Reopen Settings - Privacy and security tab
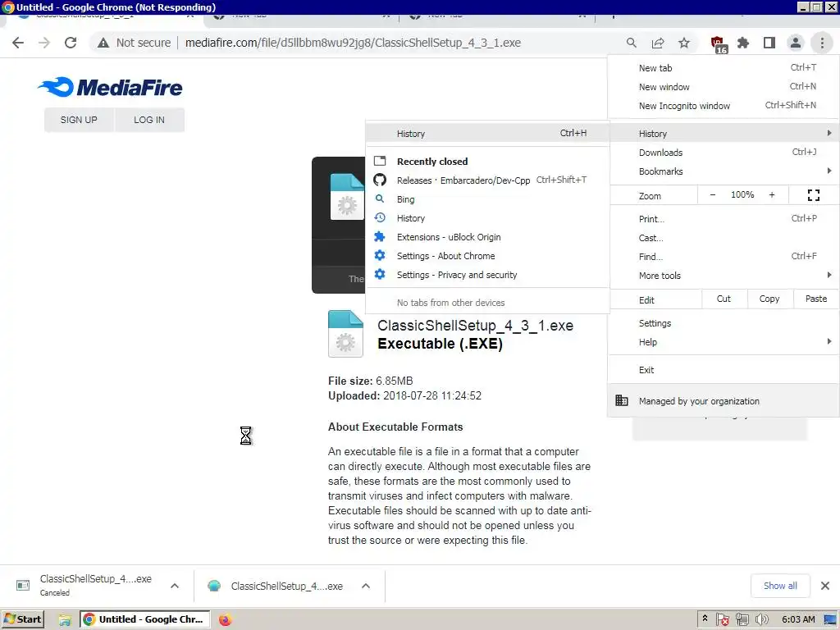 tap(487, 275)
